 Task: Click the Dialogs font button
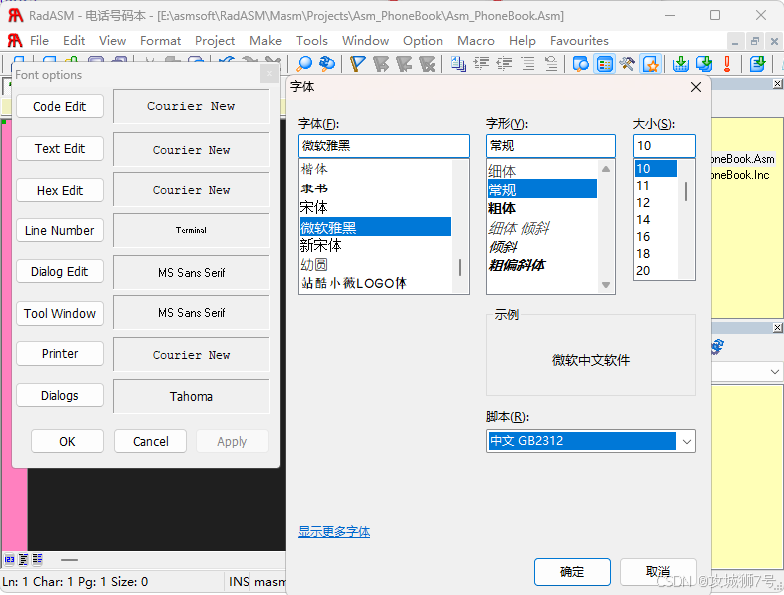tap(60, 396)
